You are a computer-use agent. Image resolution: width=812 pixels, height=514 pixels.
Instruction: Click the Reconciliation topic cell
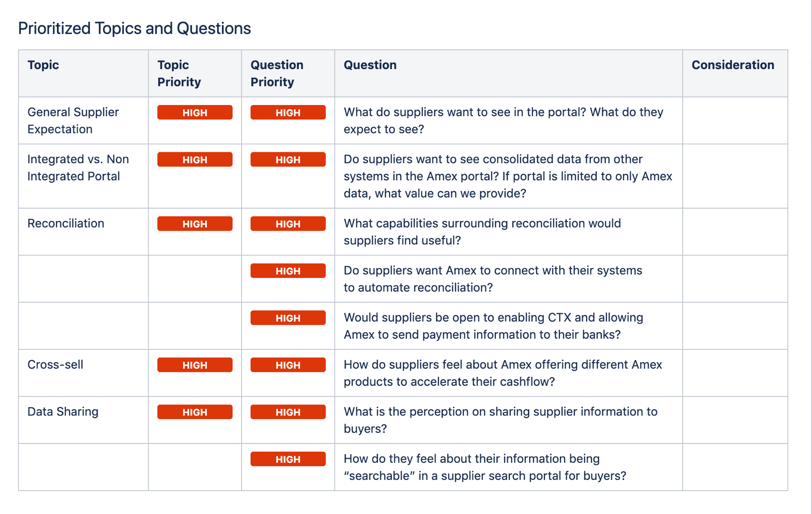pos(83,232)
